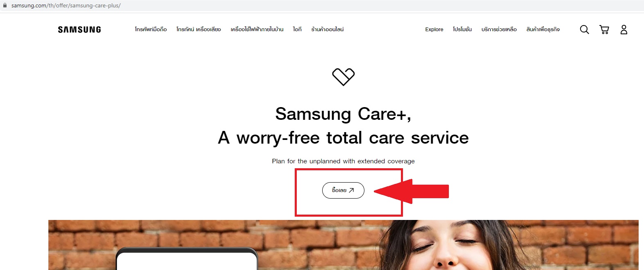644x270 pixels.
Task: Click the large red arrow graphic
Action: point(411,191)
